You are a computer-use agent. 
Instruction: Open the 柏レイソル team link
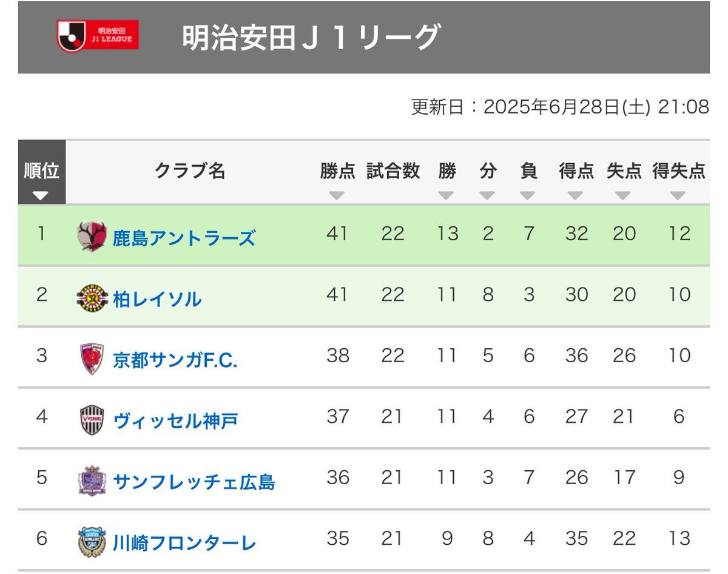(157, 299)
